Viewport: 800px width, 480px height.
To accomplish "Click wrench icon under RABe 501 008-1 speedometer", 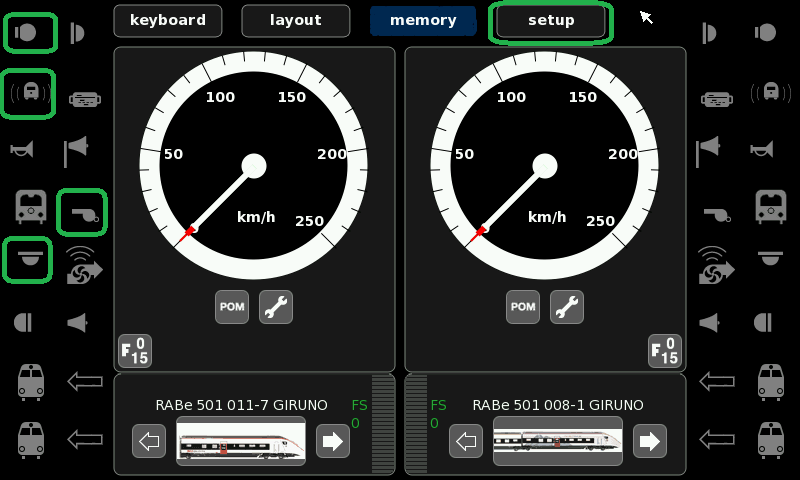I will (566, 307).
